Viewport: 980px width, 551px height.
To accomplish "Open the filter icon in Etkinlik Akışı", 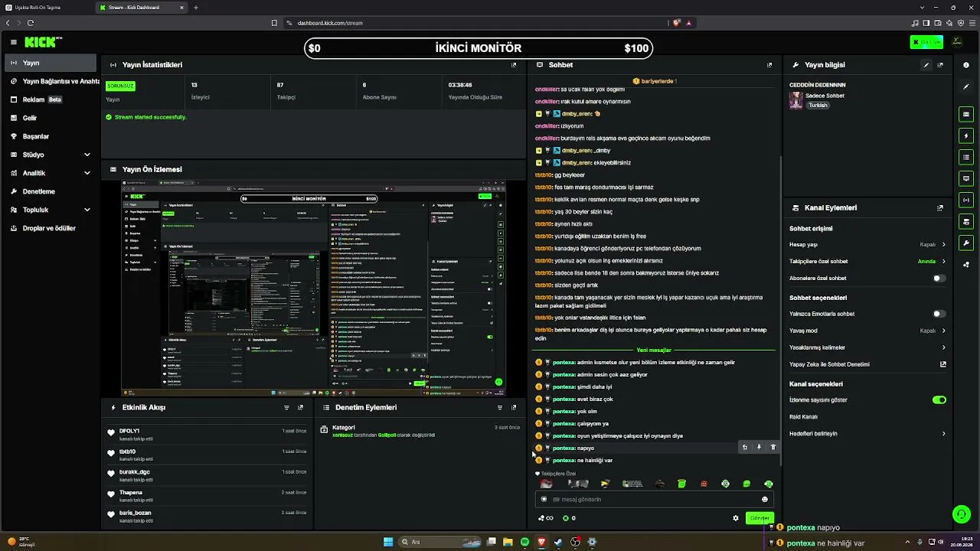I will 286,407.
